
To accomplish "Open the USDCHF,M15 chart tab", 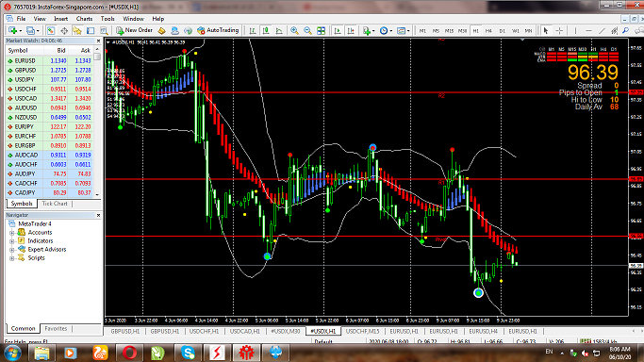I will [363, 331].
